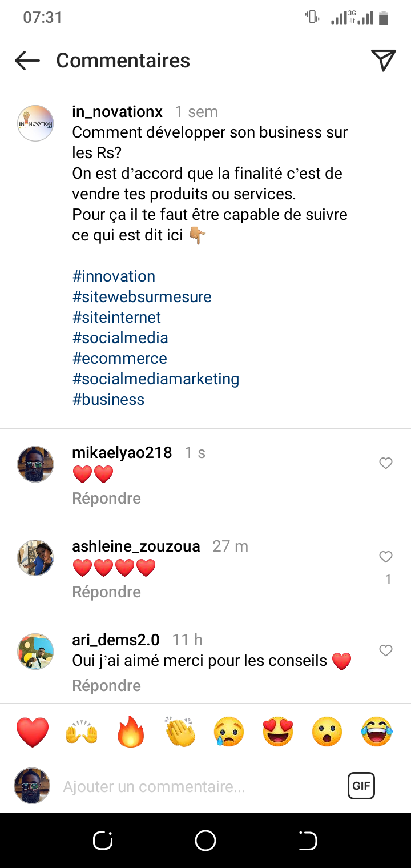Viewport: 411px width, 868px height.
Task: Like the comment by mikaelyao218
Action: pos(386,463)
